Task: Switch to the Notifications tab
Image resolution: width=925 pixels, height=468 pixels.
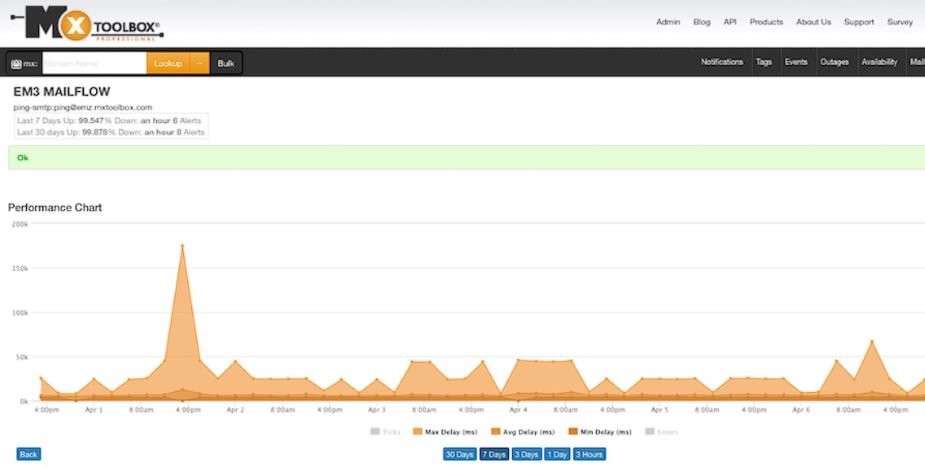Action: (x=721, y=62)
